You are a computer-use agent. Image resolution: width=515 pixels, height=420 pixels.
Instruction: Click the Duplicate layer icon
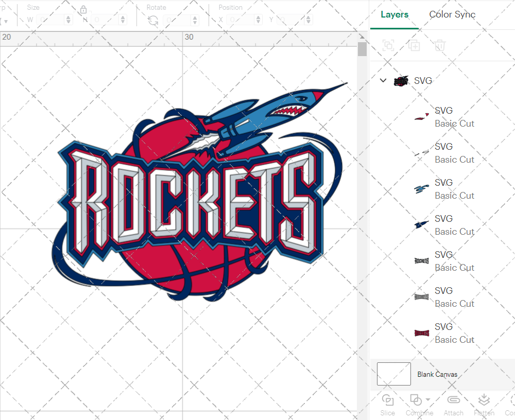414,45
